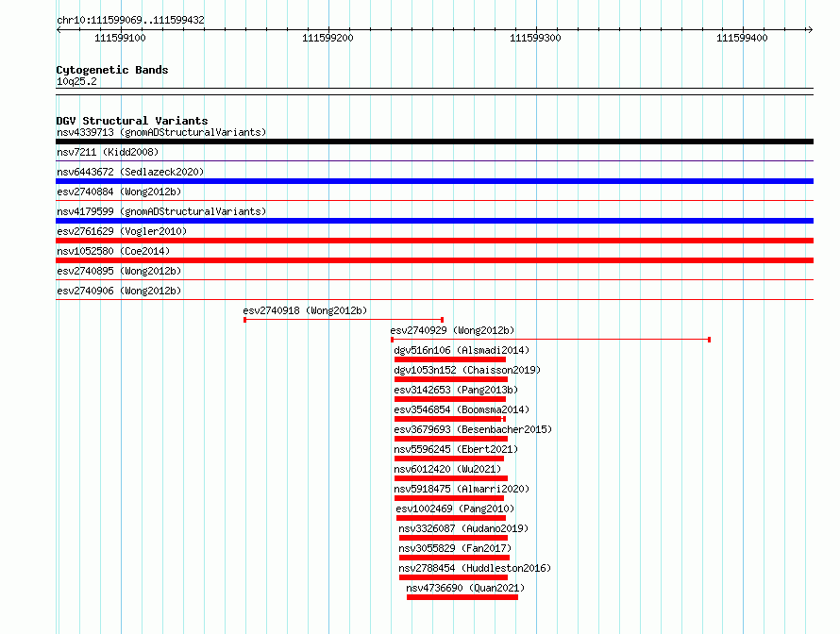Open variant esv2740929 (Wong2012b) label
This screenshot has width=840, height=634.
[452, 330]
